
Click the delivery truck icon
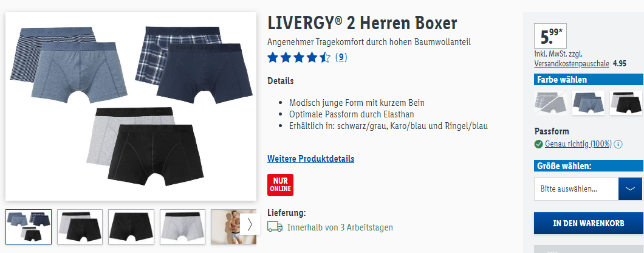(275, 227)
